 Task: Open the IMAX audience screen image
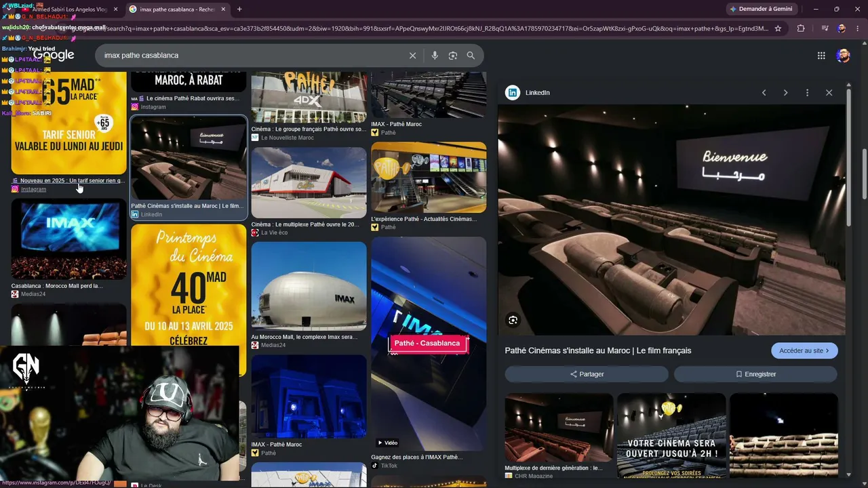coord(69,239)
